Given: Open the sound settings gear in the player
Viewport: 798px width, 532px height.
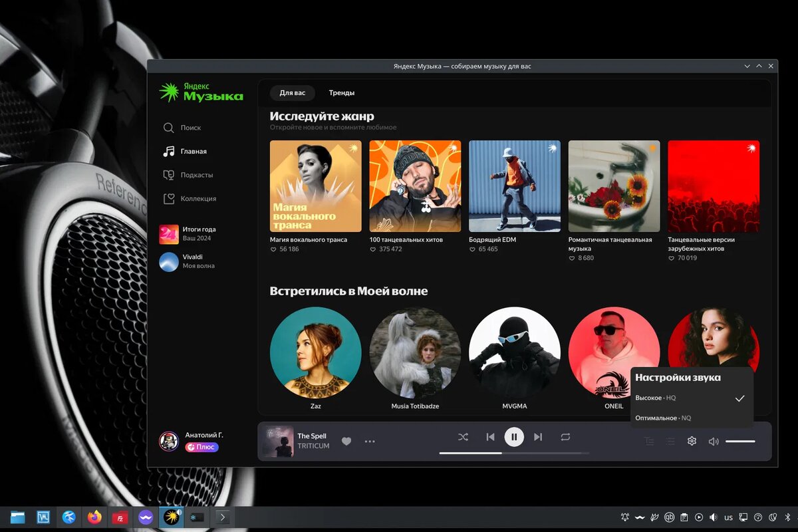Looking at the screenshot, I should pos(692,441).
